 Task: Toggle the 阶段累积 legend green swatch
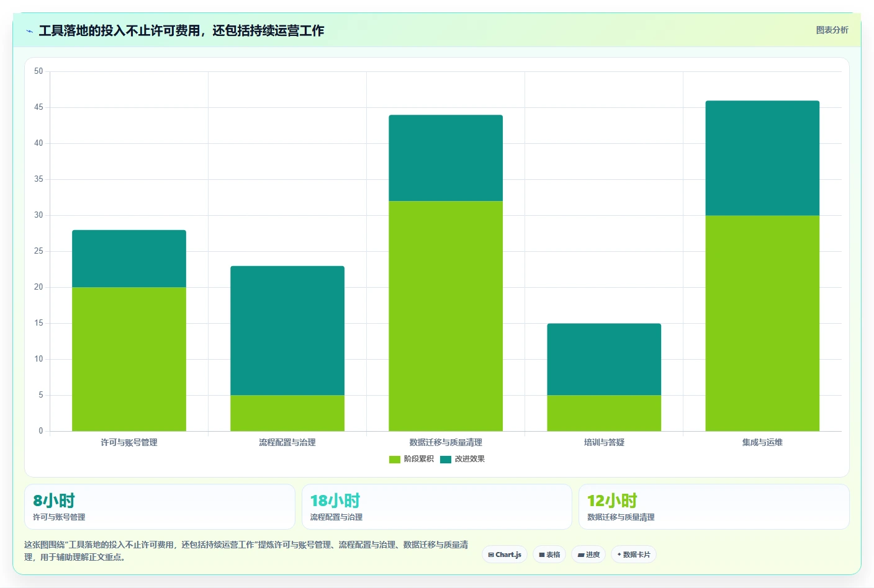click(x=395, y=459)
